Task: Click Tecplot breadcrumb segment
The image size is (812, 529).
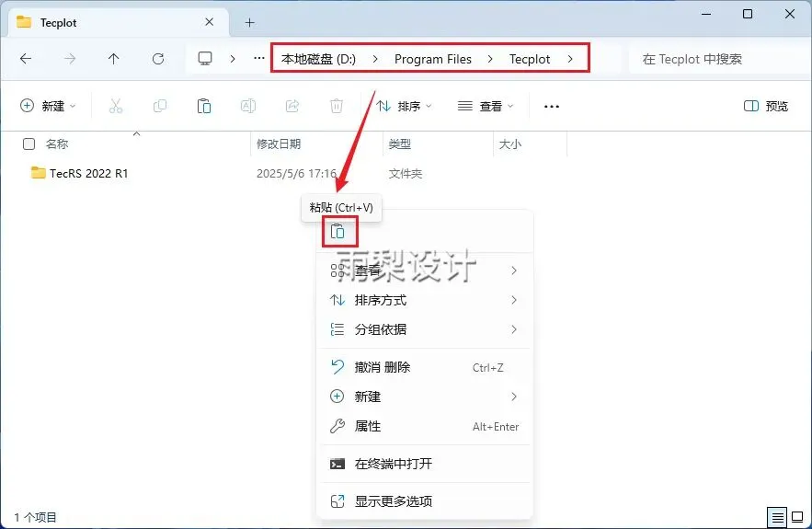Action: coord(530,59)
